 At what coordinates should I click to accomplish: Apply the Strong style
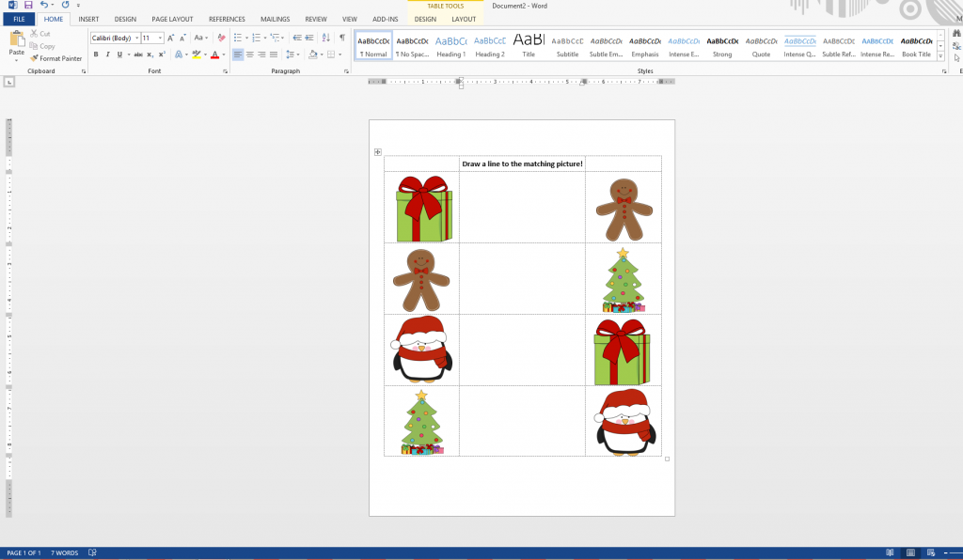click(722, 46)
